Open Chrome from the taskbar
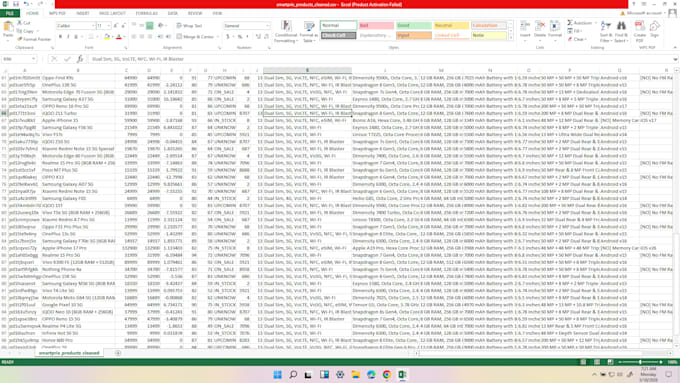680x383 pixels. (x=387, y=374)
